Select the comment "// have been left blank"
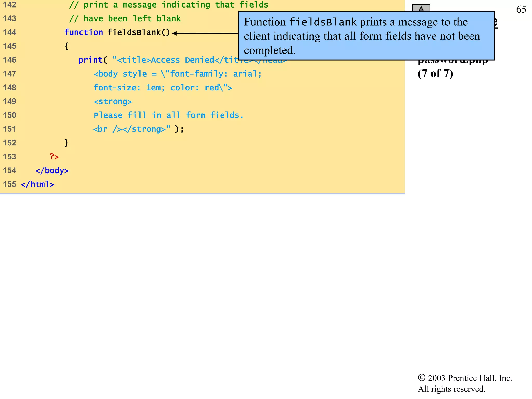The height and width of the screenshot is (399, 532). (125, 18)
